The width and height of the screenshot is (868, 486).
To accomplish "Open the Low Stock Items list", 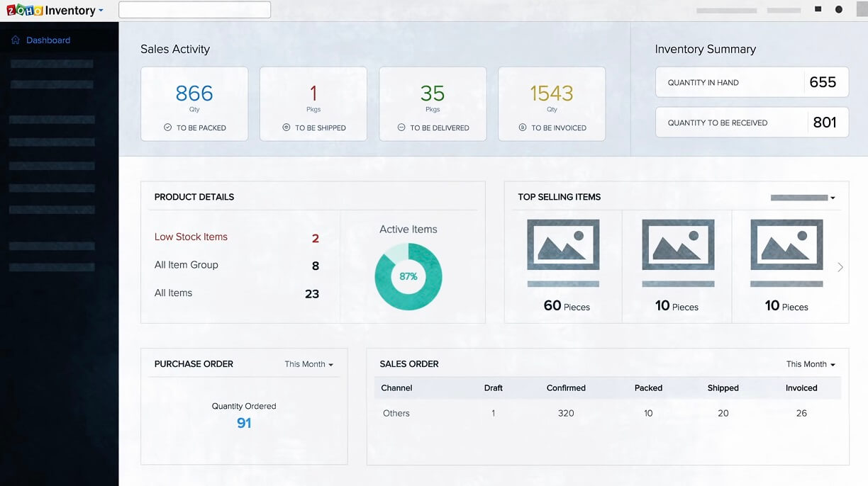I will pyautogui.click(x=190, y=237).
